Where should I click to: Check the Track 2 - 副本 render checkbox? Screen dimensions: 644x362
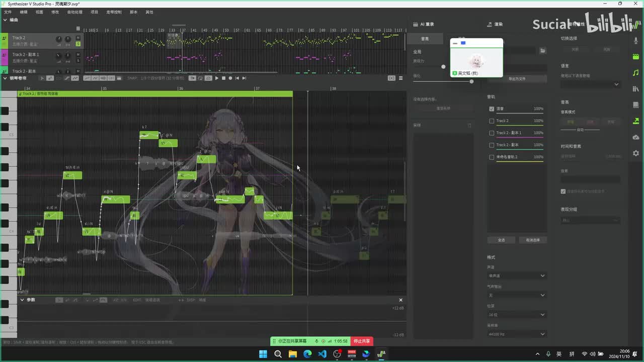click(x=492, y=145)
